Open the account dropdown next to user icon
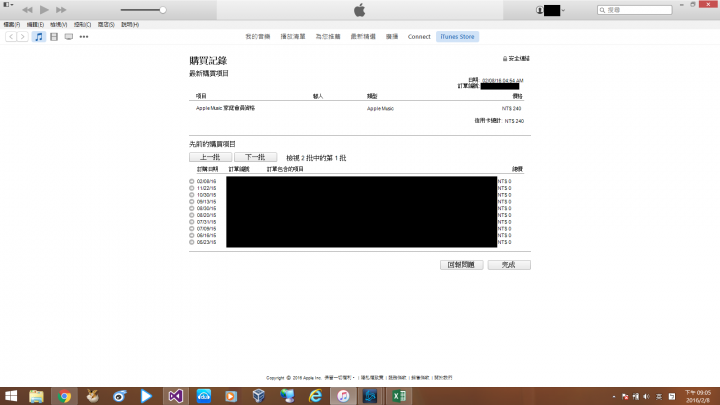 coord(563,10)
